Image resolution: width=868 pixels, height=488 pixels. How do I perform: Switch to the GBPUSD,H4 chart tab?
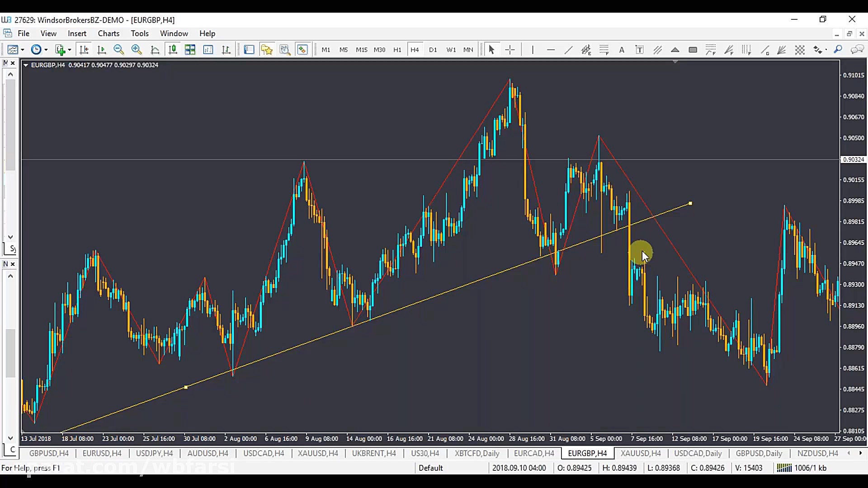49,453
